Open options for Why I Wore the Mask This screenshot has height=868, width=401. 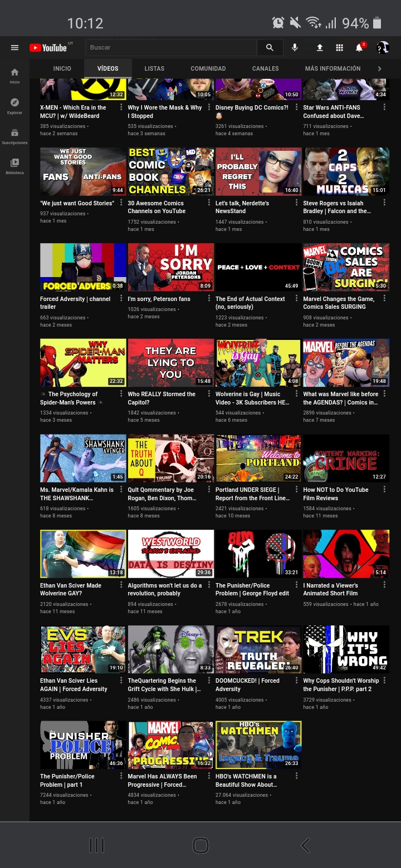click(x=209, y=107)
